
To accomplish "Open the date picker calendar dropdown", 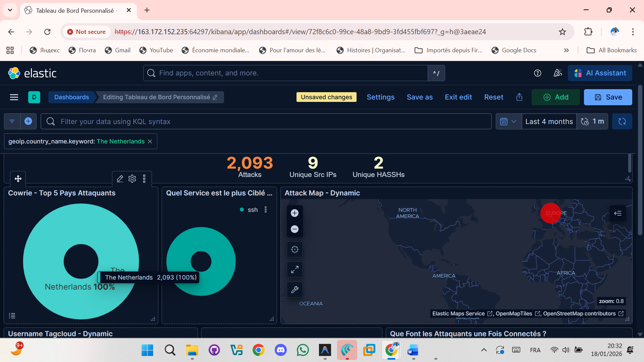I will coord(508,121).
